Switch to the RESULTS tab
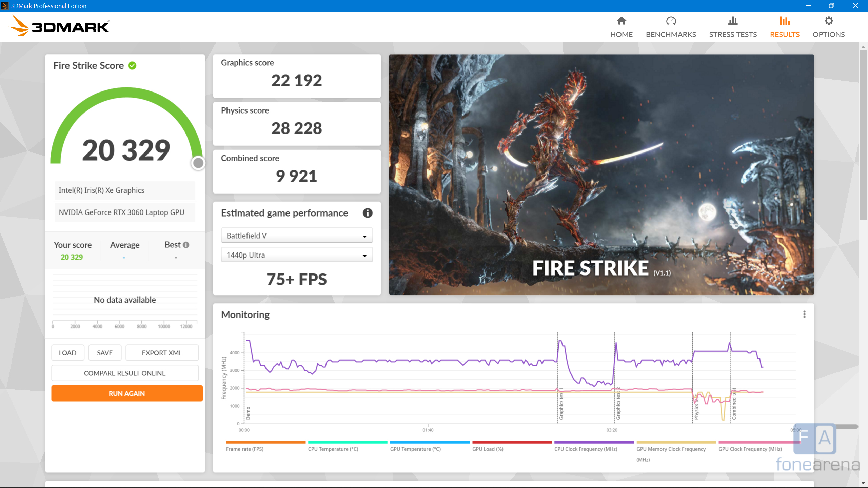 [784, 34]
